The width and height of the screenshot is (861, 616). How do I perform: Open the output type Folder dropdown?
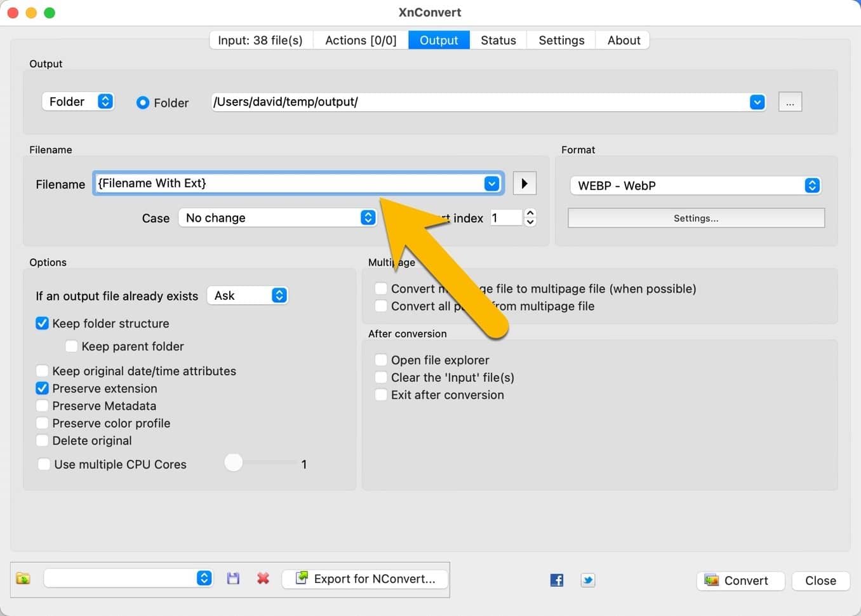[x=78, y=102]
